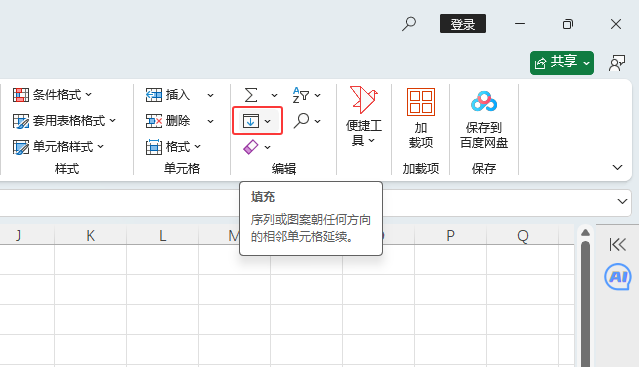The width and height of the screenshot is (639, 367).
Task: Open the AI assistant bubble icon
Action: click(x=618, y=277)
